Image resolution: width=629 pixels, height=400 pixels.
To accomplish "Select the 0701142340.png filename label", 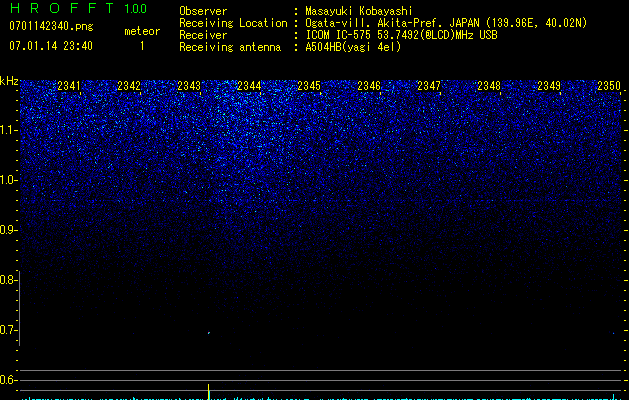I will pyautogui.click(x=51, y=26).
